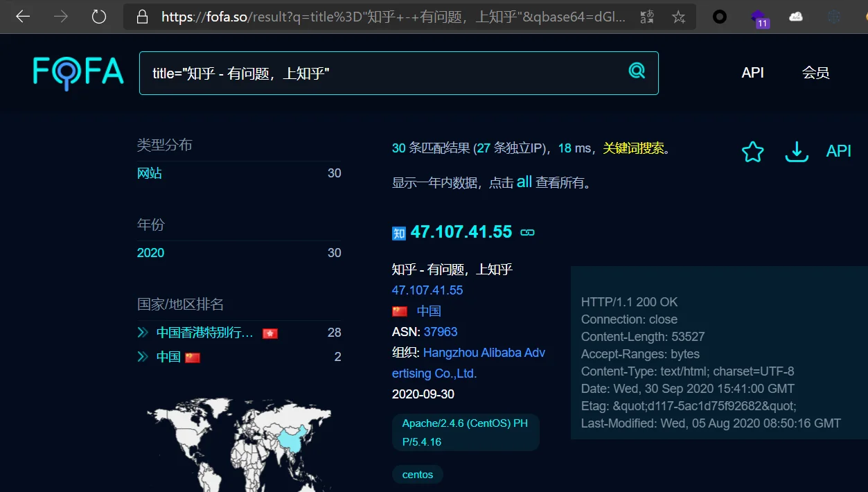This screenshot has height=492, width=868.
Task: Open the translate page icon in address bar
Action: pyautogui.click(x=647, y=17)
